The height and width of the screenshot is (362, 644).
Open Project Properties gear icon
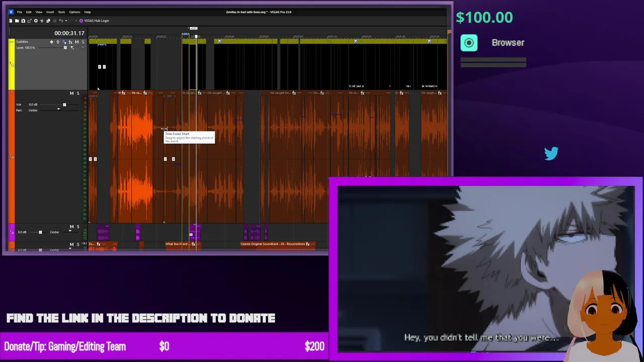36,21
